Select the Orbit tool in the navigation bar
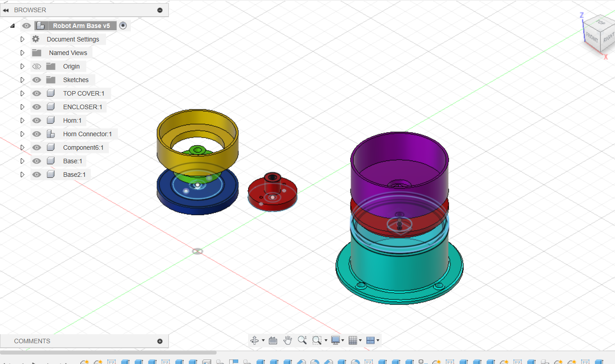 (x=255, y=341)
